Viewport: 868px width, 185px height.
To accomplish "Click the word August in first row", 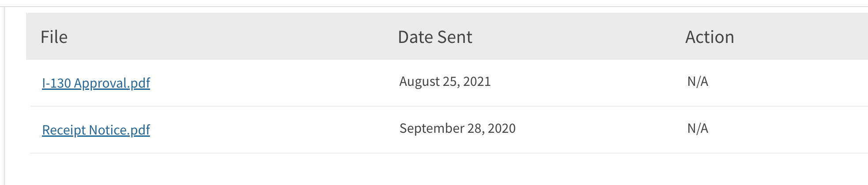I will click(x=419, y=82).
